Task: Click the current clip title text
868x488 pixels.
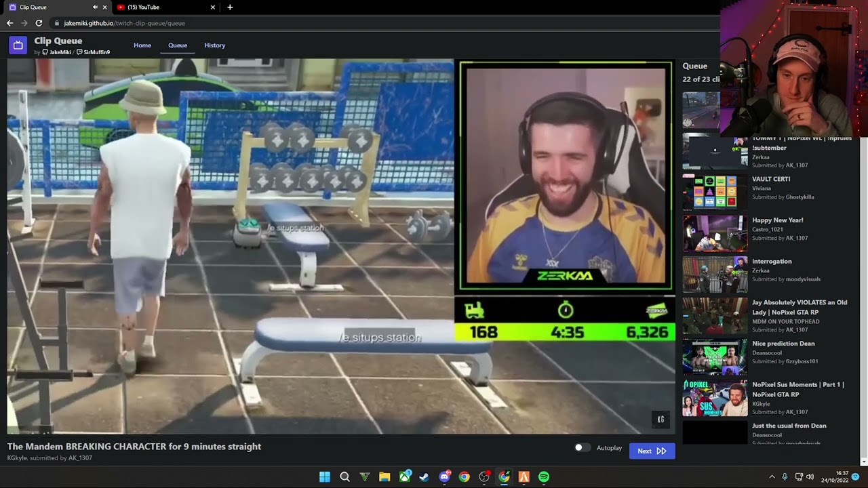Action: pos(134,447)
